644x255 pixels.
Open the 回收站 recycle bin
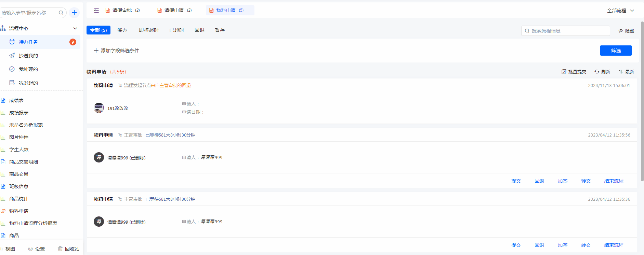(68, 249)
